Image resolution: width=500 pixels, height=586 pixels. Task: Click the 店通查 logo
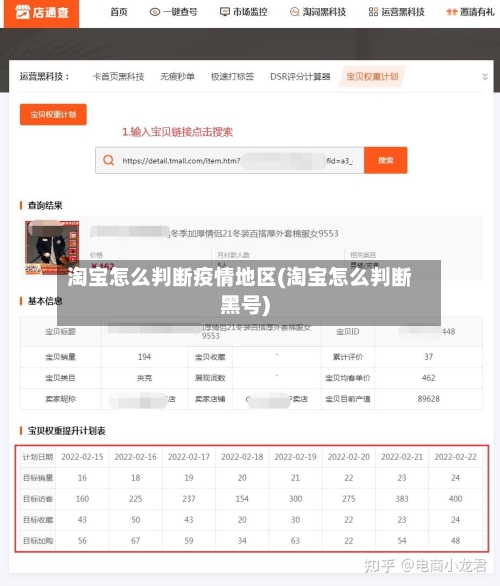coord(41,12)
